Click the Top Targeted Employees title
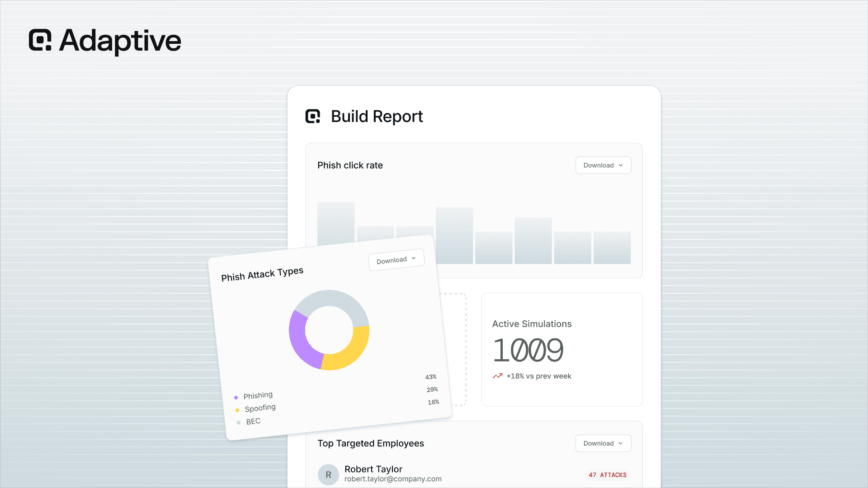Viewport: 868px width, 488px height. [x=371, y=443]
